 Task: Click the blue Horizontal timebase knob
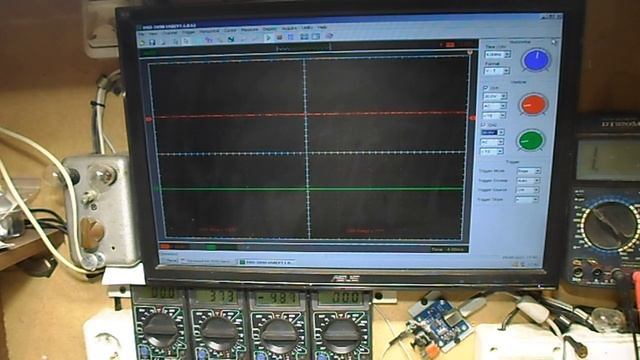[536, 60]
